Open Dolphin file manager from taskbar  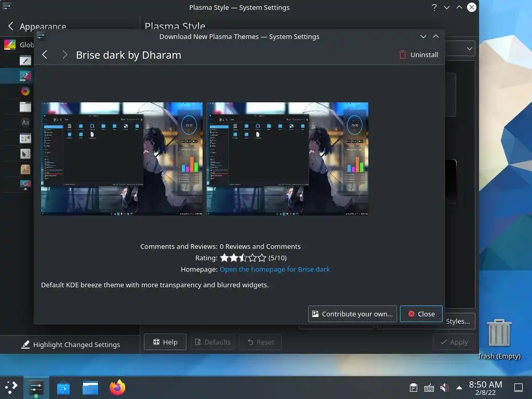point(90,388)
